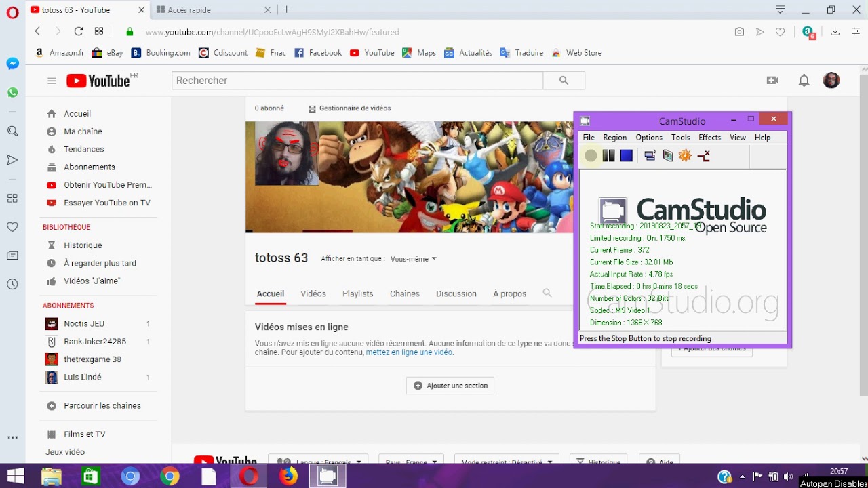Screen dimensions: 868x488
Task: Expand the Vous-même view-as dropdown
Action: click(x=414, y=259)
